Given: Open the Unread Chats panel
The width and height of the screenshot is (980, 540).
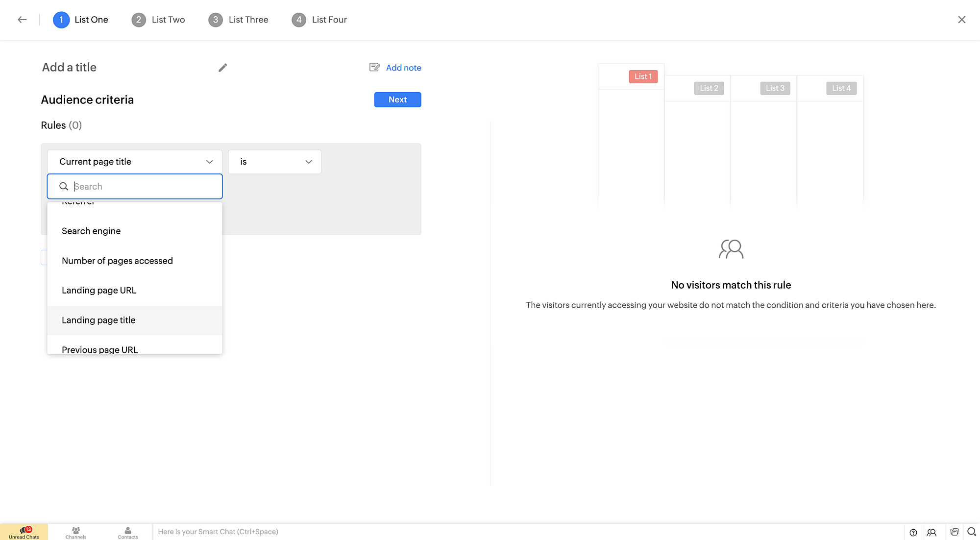Looking at the screenshot, I should [x=24, y=532].
